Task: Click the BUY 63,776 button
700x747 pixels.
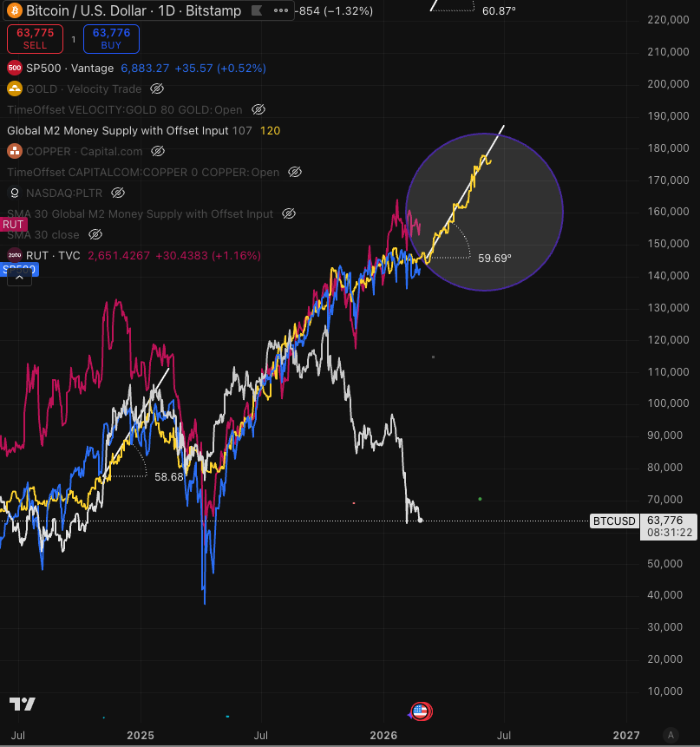Action: (111, 38)
